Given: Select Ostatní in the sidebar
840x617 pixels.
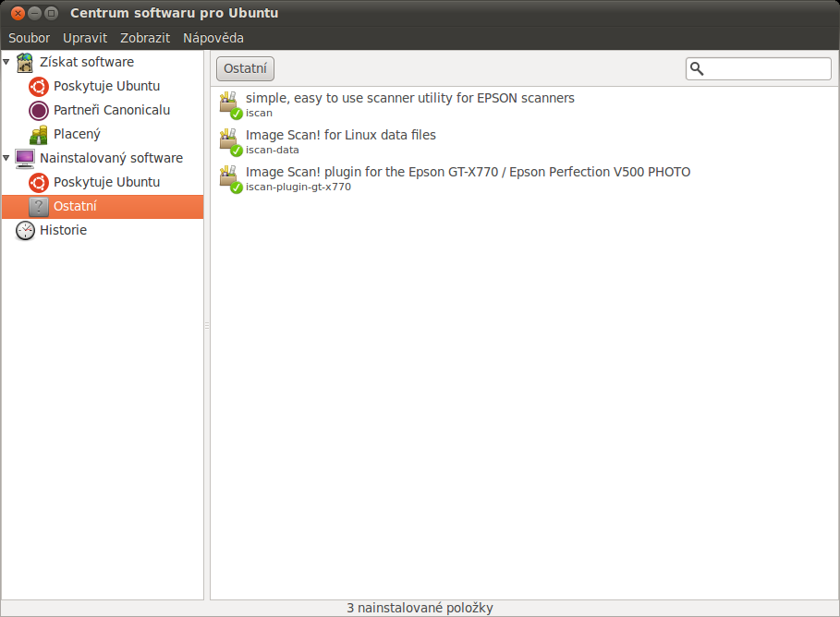Looking at the screenshot, I should click(x=103, y=207).
